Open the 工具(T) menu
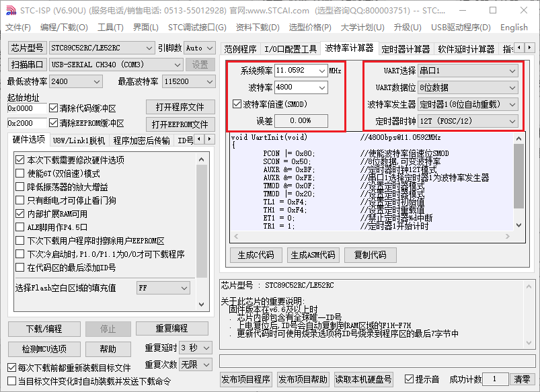Screen dimensions: 540x392 point(112,28)
